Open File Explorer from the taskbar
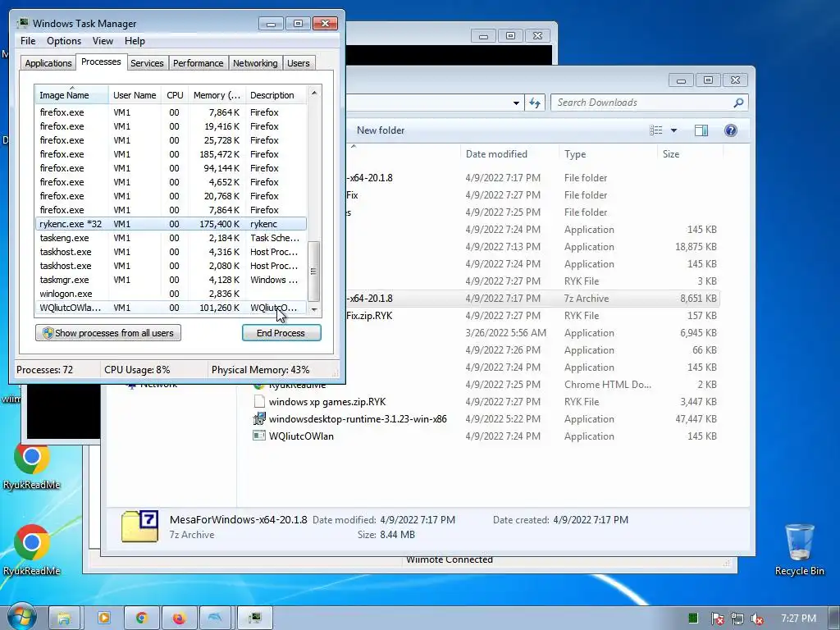840x630 pixels. [64, 619]
